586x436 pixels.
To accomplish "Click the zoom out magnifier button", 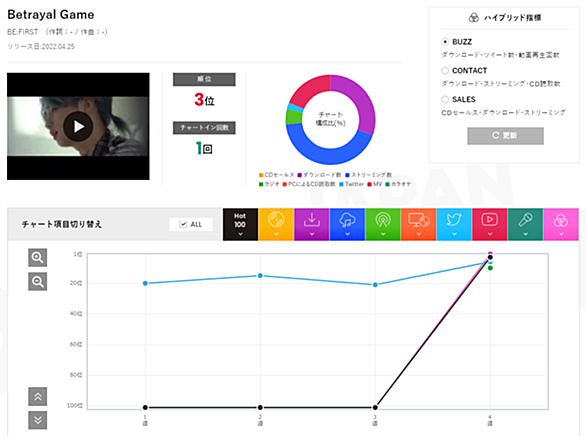I will [x=37, y=281].
